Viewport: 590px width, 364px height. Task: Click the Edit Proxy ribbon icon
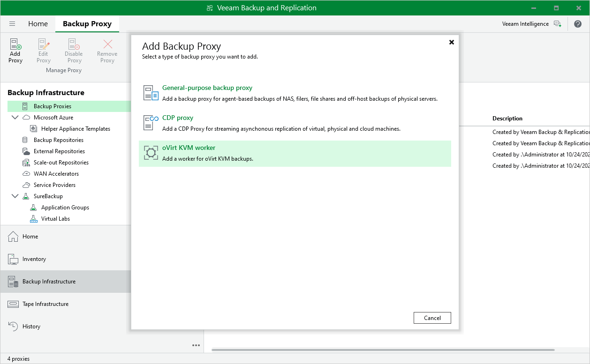[x=44, y=45]
